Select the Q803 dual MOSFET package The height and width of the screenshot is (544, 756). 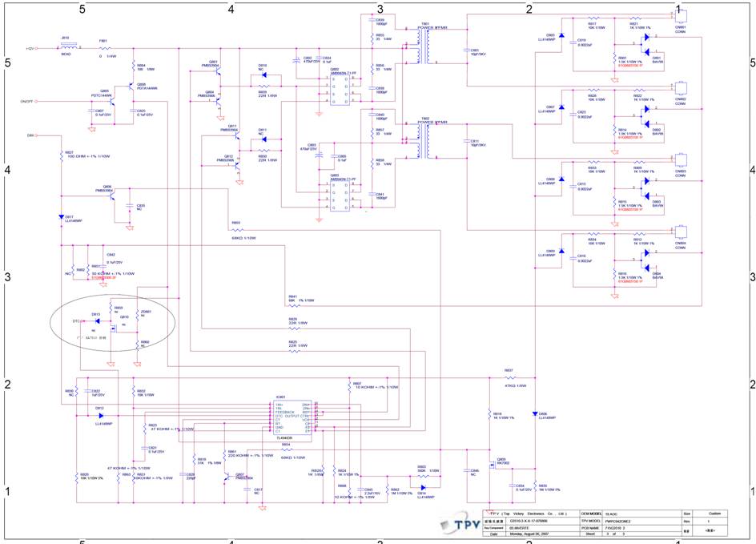340,195
